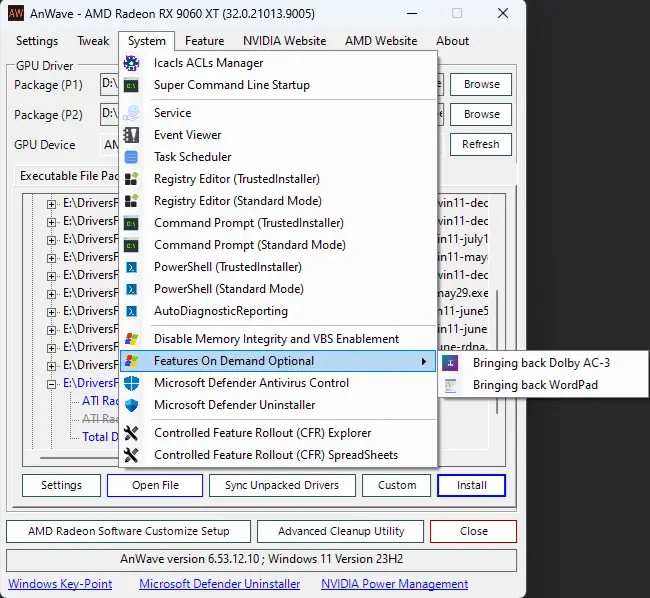Select the blue ATI Rad tree child item

pyautogui.click(x=100, y=401)
